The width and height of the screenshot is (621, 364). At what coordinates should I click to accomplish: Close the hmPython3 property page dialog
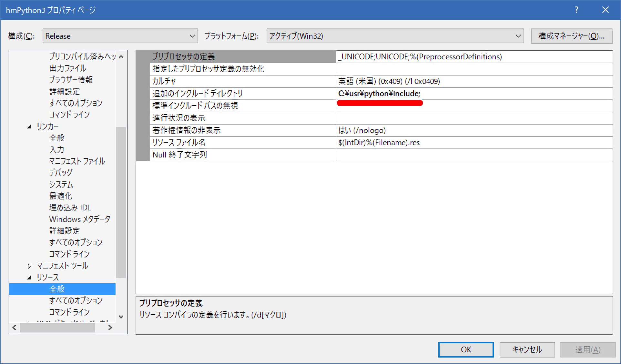click(x=605, y=10)
